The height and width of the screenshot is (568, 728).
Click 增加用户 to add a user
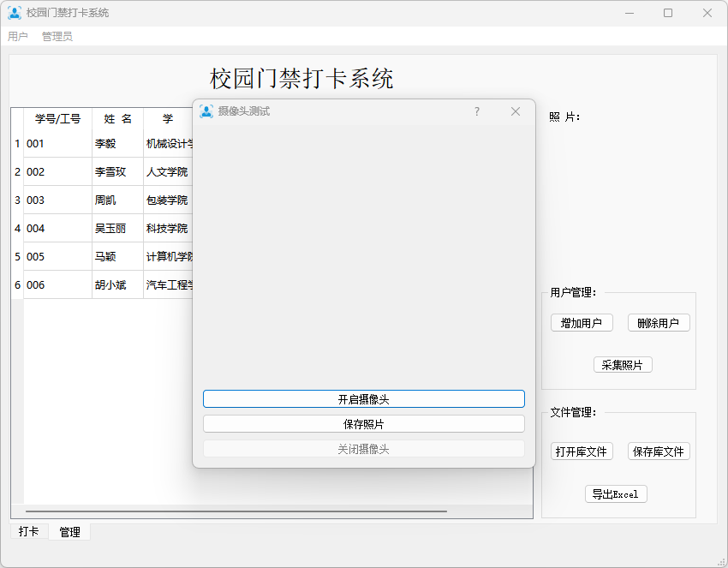[x=582, y=323]
